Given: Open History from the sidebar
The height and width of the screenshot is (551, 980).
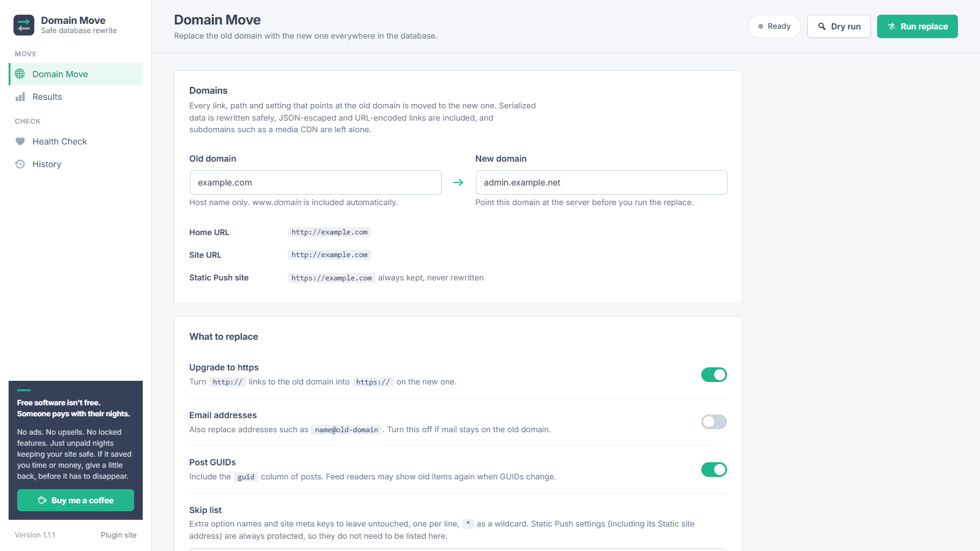Looking at the screenshot, I should tap(76, 164).
